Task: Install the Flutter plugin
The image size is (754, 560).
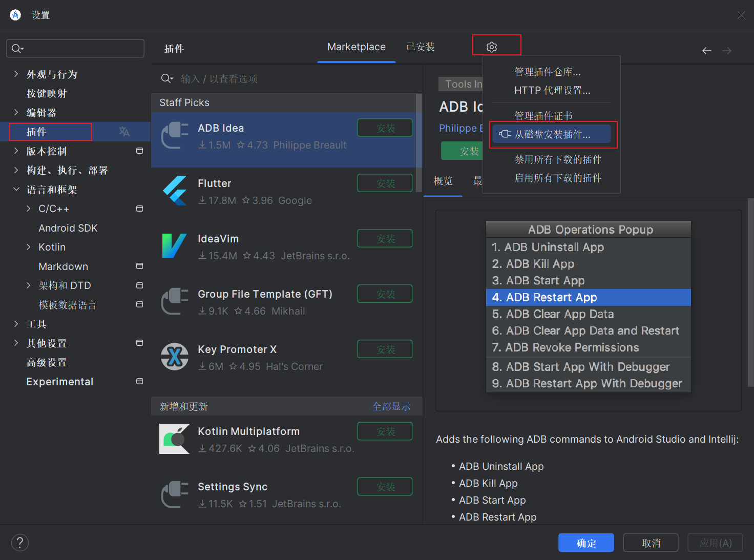Action: (x=385, y=183)
